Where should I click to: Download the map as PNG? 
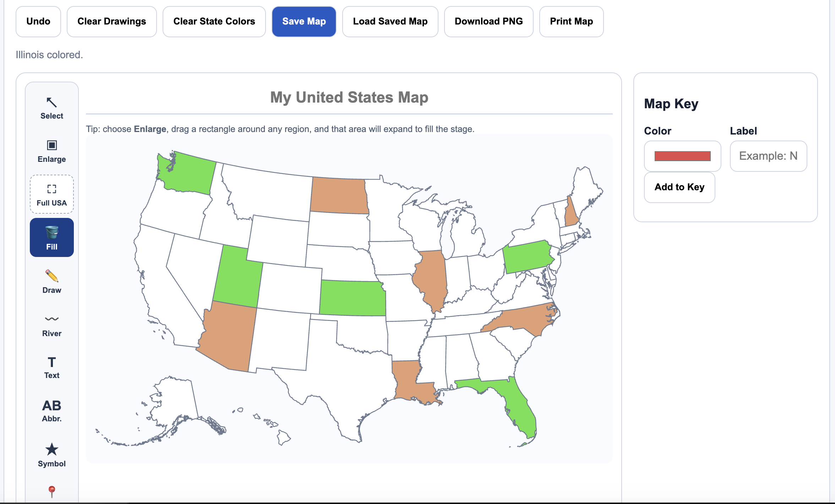coord(489,21)
